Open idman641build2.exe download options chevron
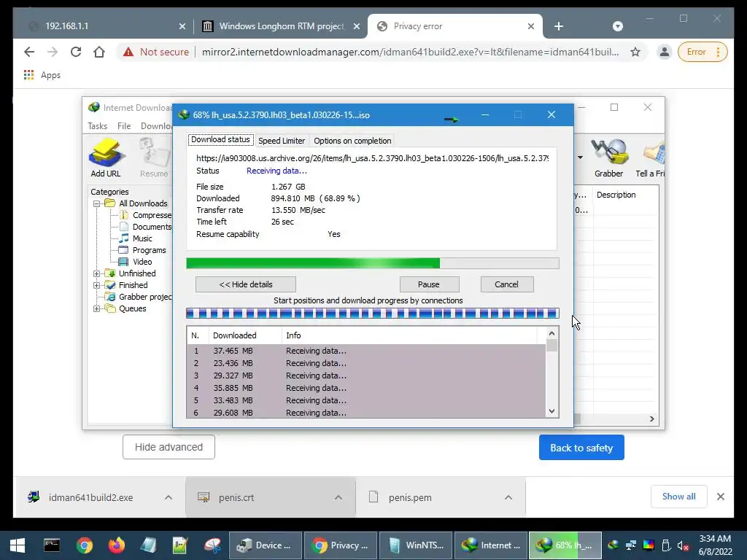Image resolution: width=747 pixels, height=560 pixels. pyautogui.click(x=169, y=497)
